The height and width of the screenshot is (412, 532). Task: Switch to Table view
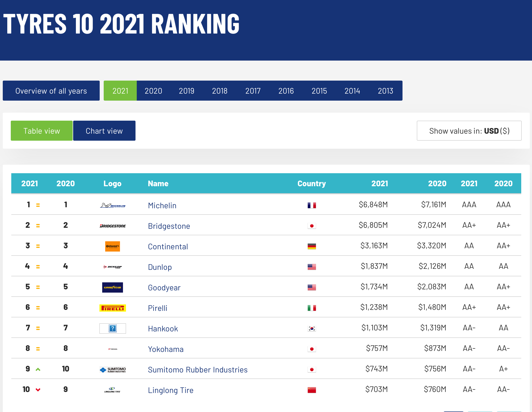(42, 131)
